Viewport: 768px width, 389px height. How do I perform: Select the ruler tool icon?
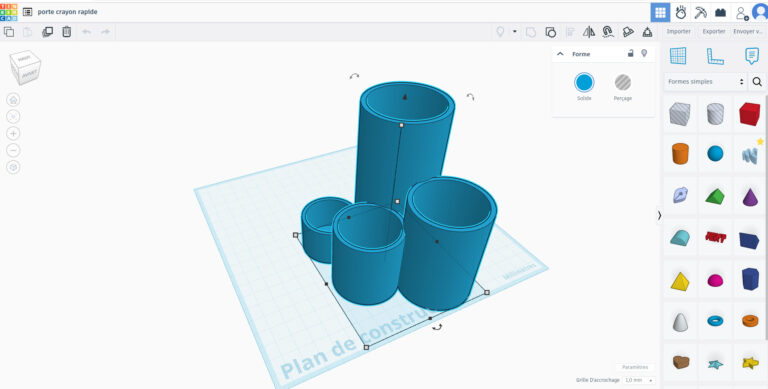click(x=715, y=56)
